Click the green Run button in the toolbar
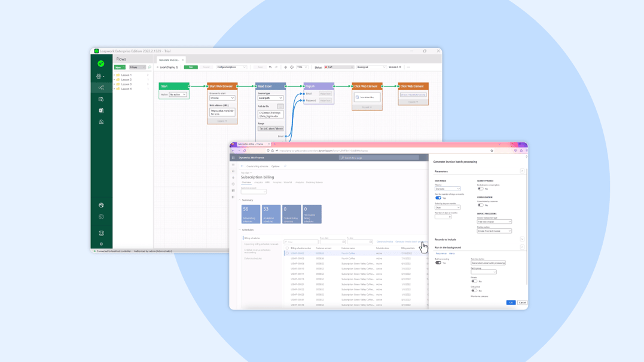Viewport: 644px width, 362px height. pos(191,67)
